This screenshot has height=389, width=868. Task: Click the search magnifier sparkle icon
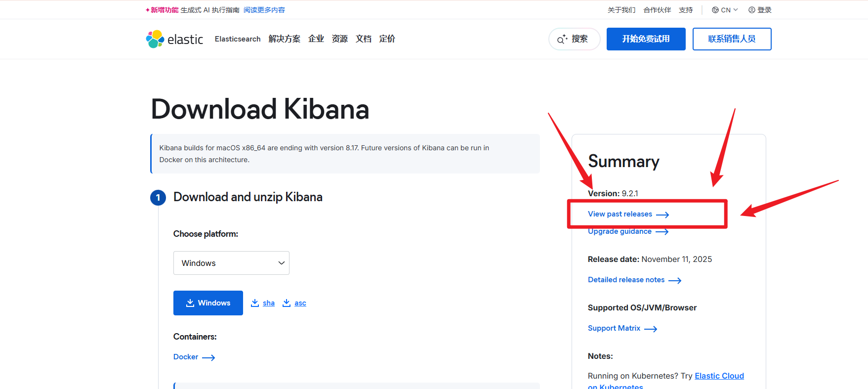[562, 39]
